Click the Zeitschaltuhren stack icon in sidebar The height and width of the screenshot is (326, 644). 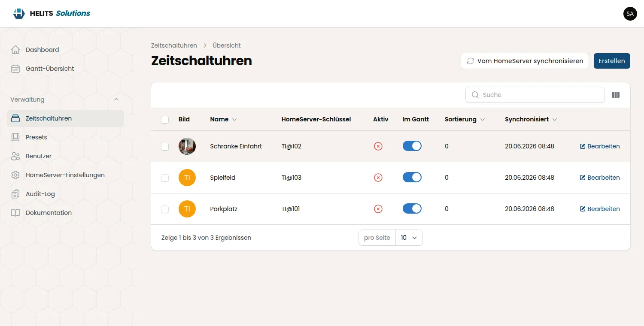(15, 118)
